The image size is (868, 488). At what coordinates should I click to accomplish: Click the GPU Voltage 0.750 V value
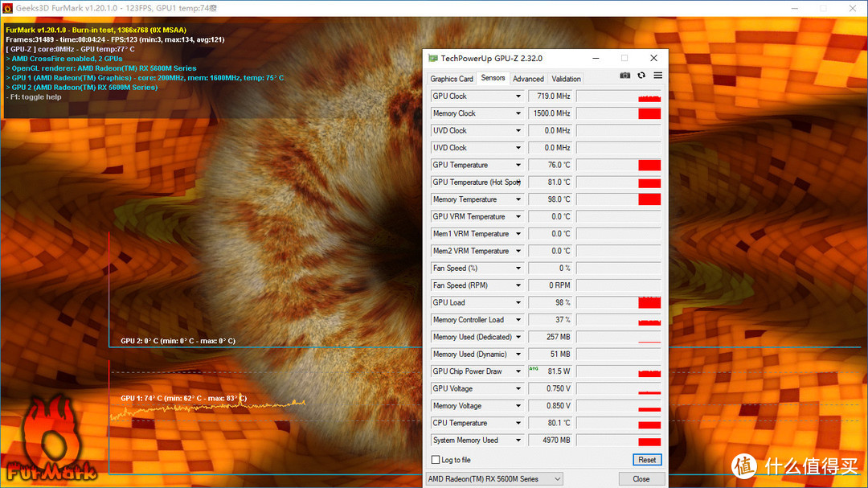tap(551, 388)
